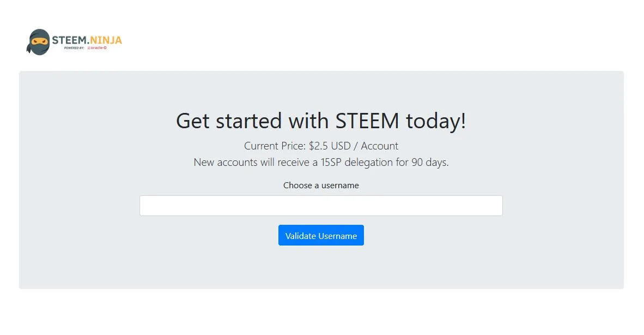This screenshot has height=335, width=644.
Task: Click the small icon before oracle-D
Action: coord(89,48)
